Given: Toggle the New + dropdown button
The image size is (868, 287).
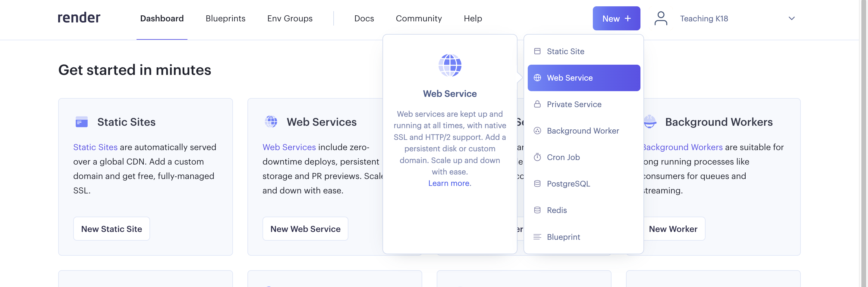Looking at the screenshot, I should pyautogui.click(x=616, y=19).
